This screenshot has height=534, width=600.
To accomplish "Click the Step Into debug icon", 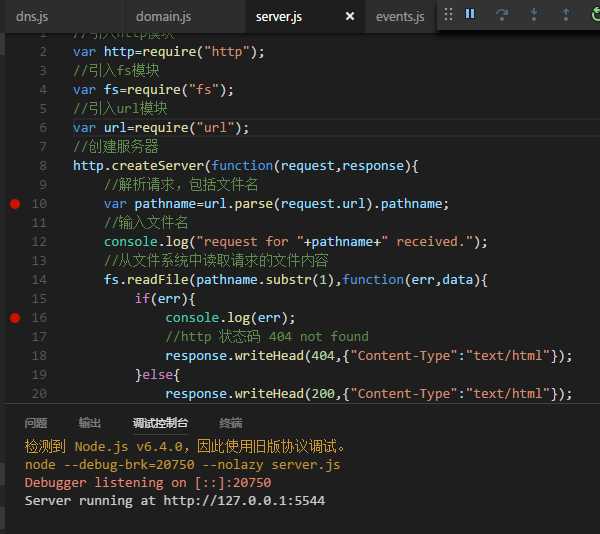I will 534,15.
